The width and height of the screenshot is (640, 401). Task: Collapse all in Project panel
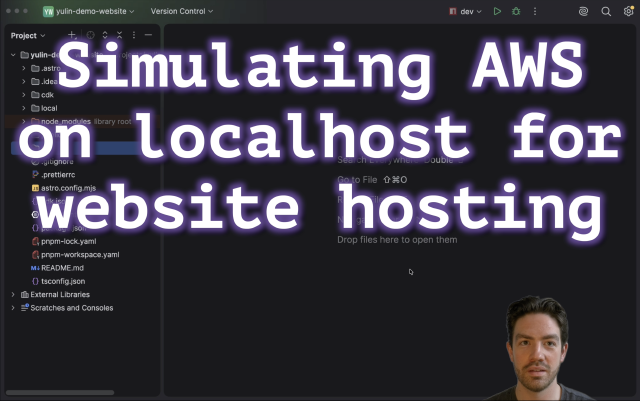tap(119, 35)
